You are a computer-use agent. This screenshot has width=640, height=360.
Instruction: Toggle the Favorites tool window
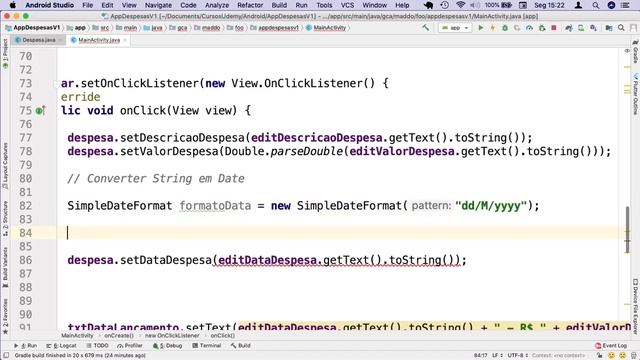tap(5, 316)
